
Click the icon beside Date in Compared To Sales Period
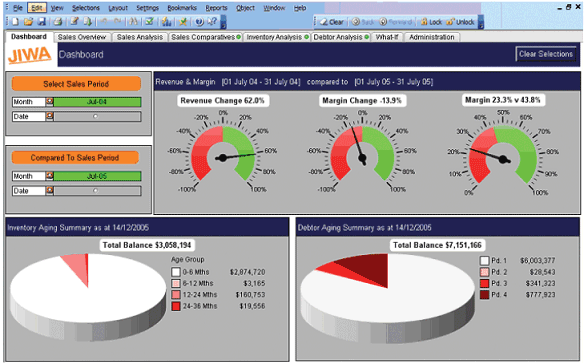pyautogui.click(x=50, y=191)
